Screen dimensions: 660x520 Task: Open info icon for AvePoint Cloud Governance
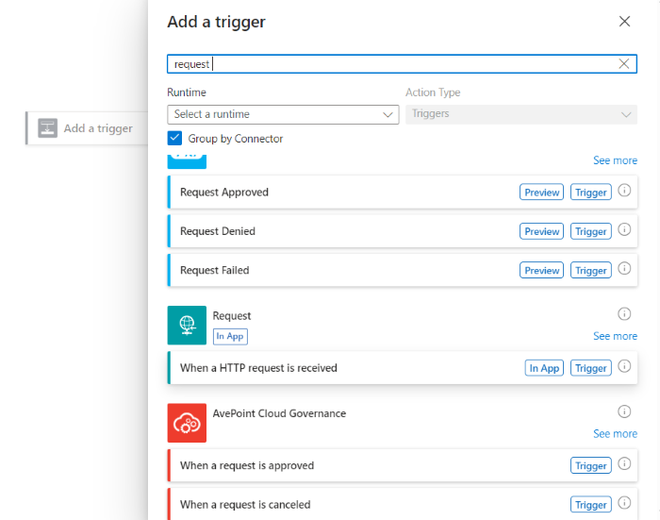tap(624, 411)
